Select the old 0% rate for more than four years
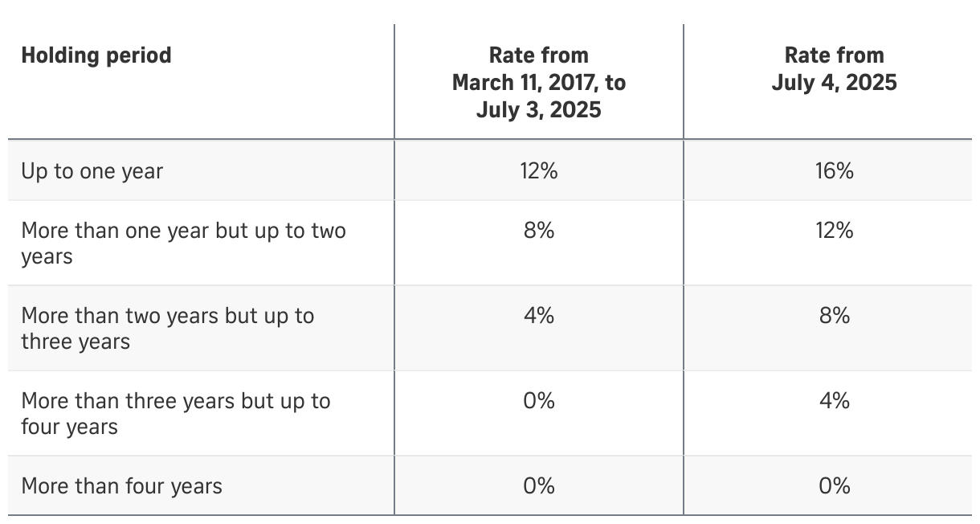980x524 pixels. coord(539,486)
